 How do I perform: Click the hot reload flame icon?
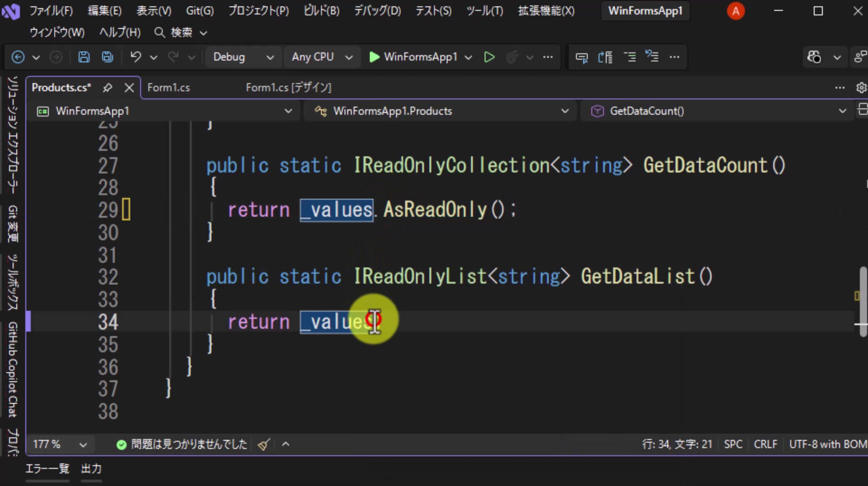coord(512,57)
